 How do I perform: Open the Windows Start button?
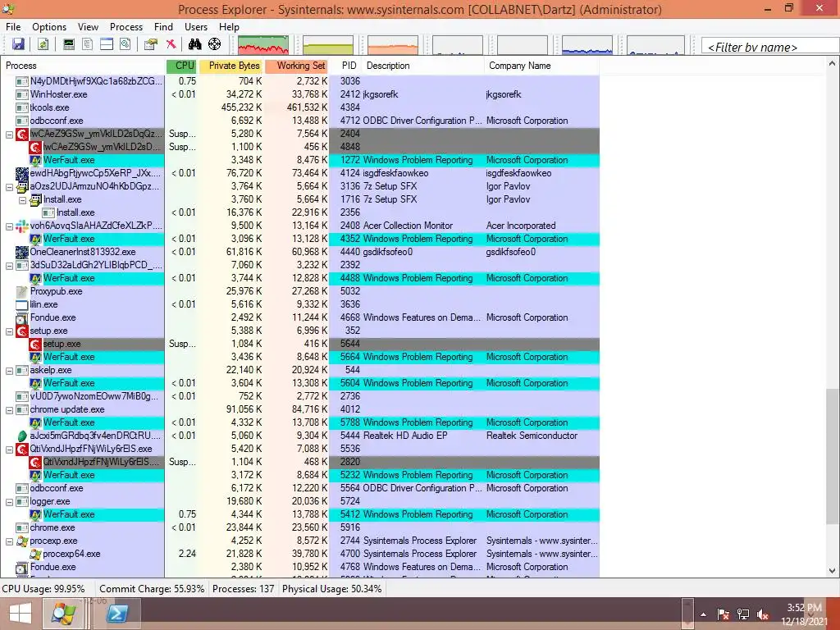tap(21, 614)
